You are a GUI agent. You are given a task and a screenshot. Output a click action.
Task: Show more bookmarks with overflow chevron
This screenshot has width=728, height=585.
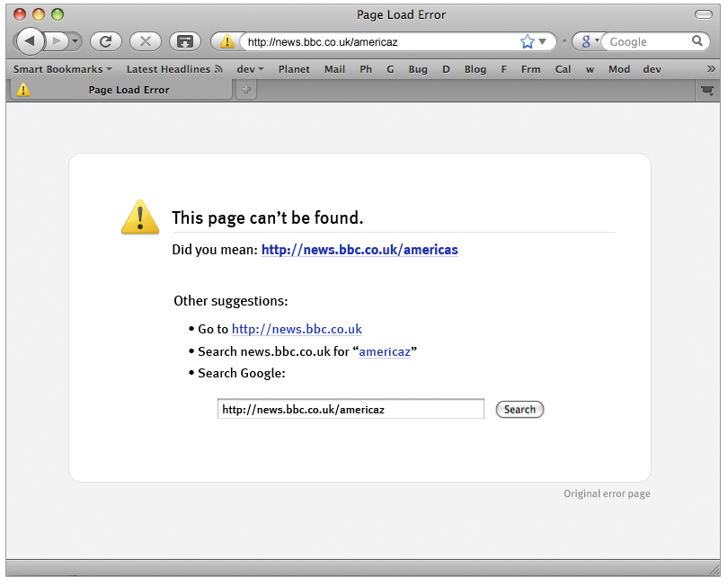pyautogui.click(x=711, y=69)
